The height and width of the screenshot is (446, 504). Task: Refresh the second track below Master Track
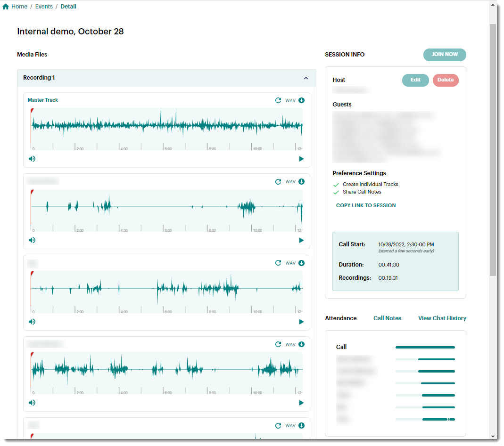pos(278,182)
